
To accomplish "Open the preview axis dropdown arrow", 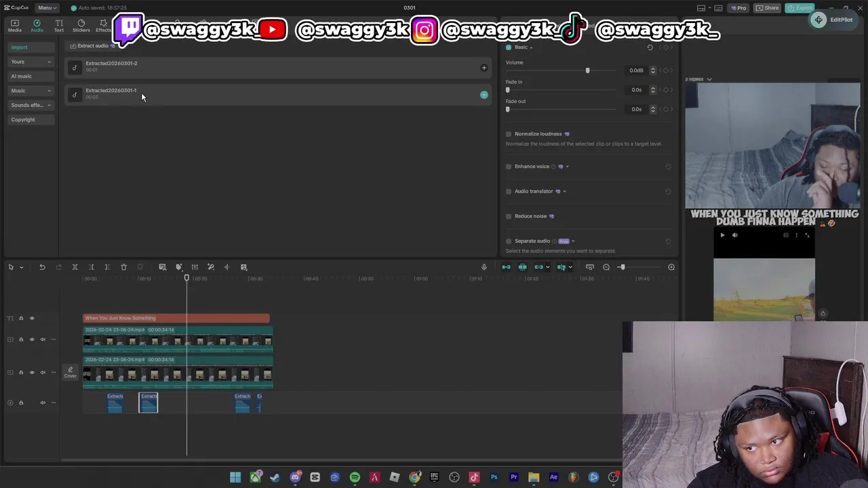I will tap(570, 267).
